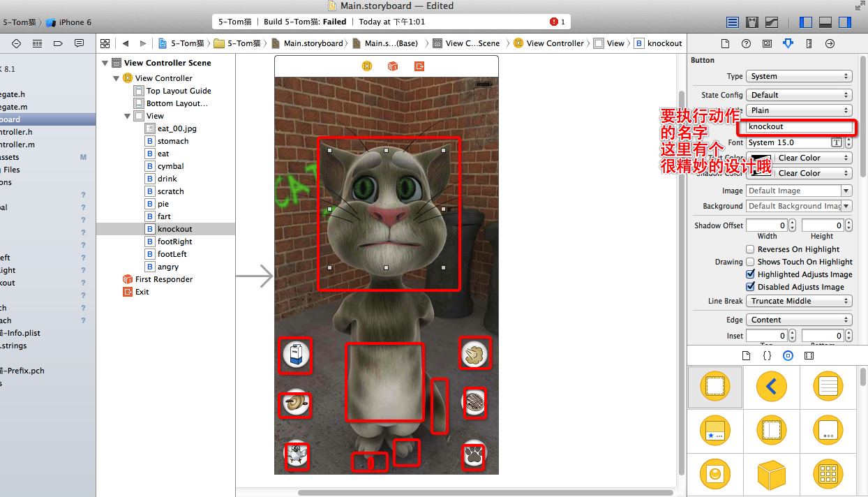The width and height of the screenshot is (868, 497).
Task: Open the Size inspector ruler tab
Action: tap(809, 43)
